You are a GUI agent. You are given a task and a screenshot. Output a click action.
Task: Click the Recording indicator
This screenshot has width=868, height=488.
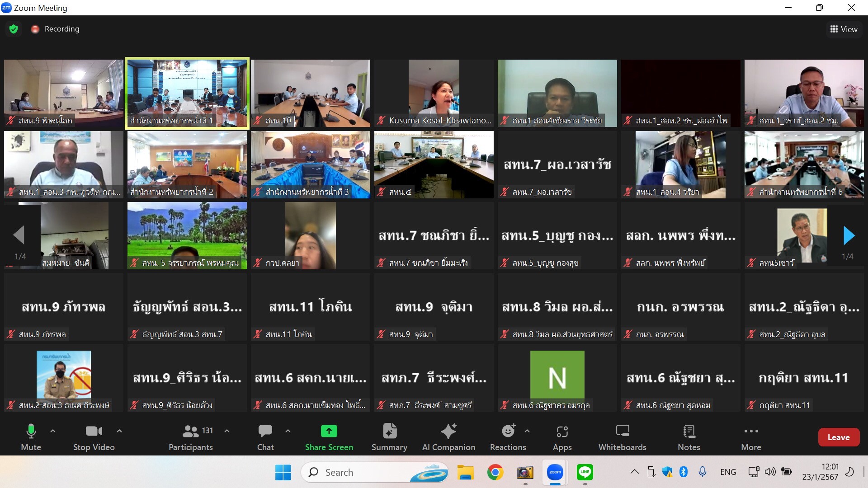(55, 29)
